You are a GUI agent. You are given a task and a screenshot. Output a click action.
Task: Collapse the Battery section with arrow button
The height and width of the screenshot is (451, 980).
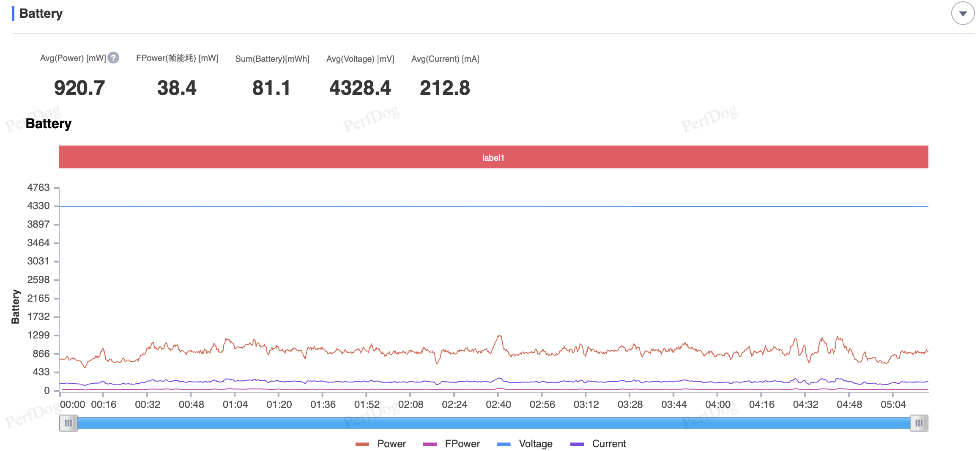point(963,14)
